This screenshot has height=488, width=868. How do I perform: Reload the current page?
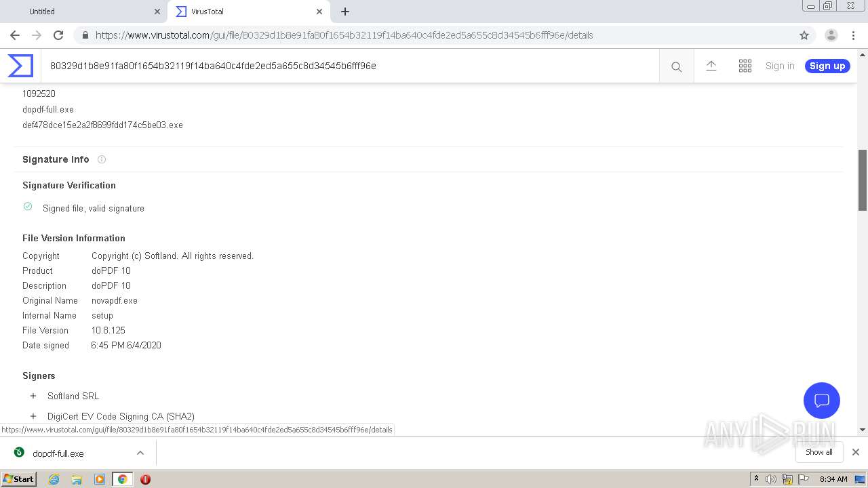coord(58,35)
